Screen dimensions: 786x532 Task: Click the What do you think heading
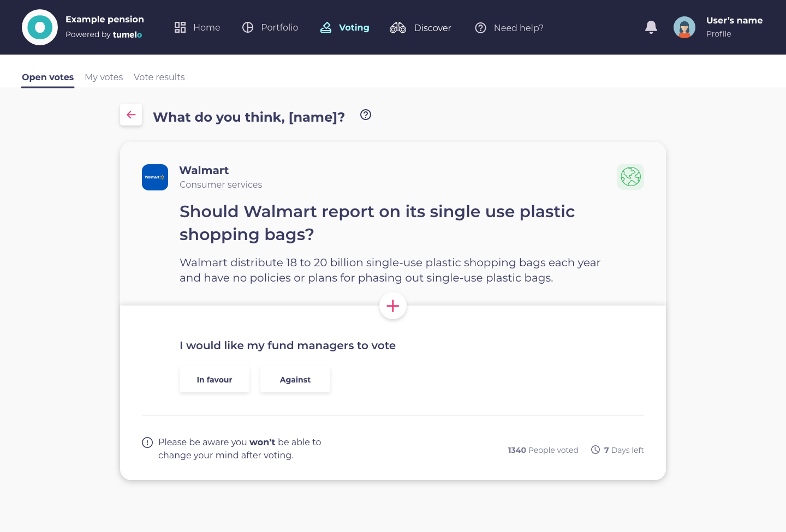coord(249,117)
